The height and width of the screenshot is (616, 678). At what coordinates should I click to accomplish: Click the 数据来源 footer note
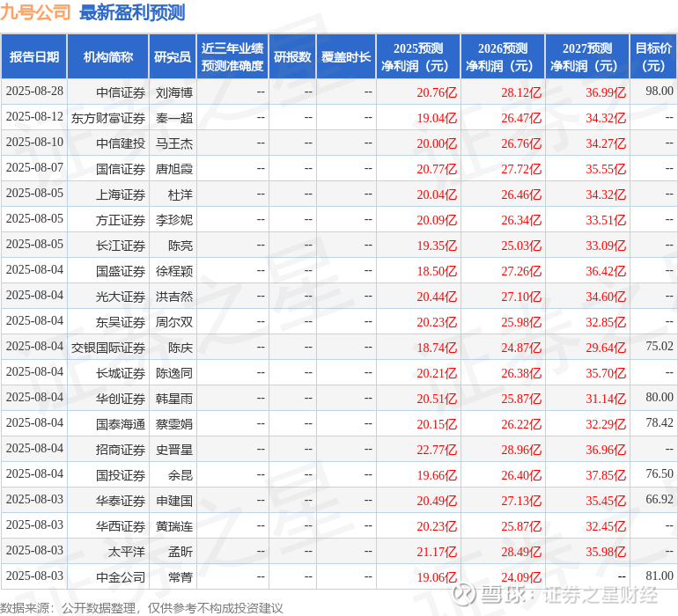[x=142, y=608]
